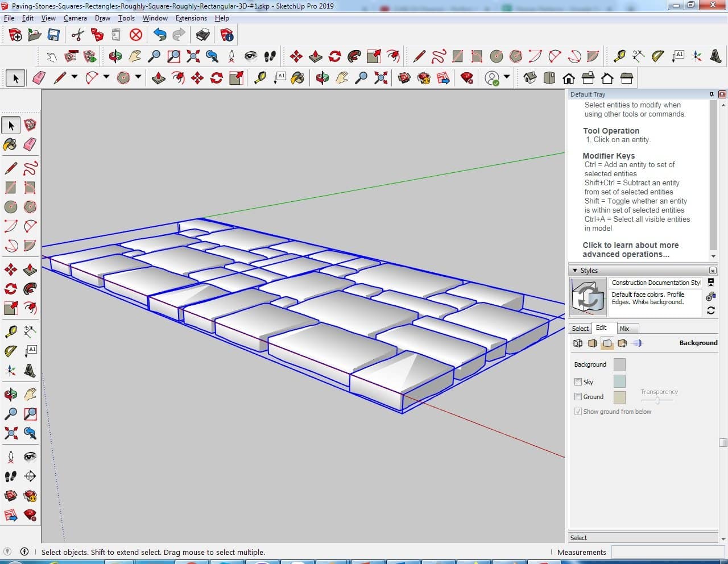Image resolution: width=728 pixels, height=564 pixels.
Task: Open the Extensions menu
Action: coord(191,18)
